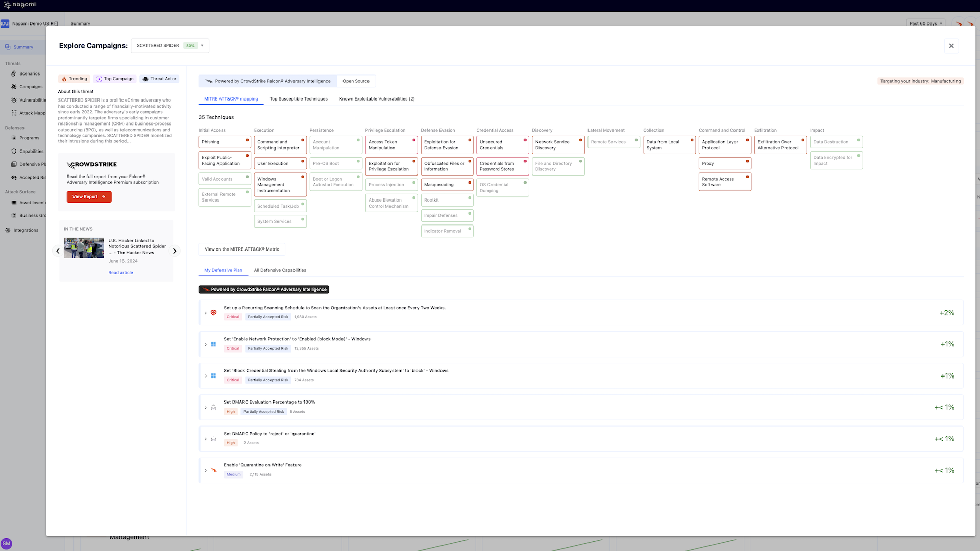Select Powered by CrowdStrike Falcon toggle
The width and height of the screenshot is (980, 551).
tap(267, 81)
